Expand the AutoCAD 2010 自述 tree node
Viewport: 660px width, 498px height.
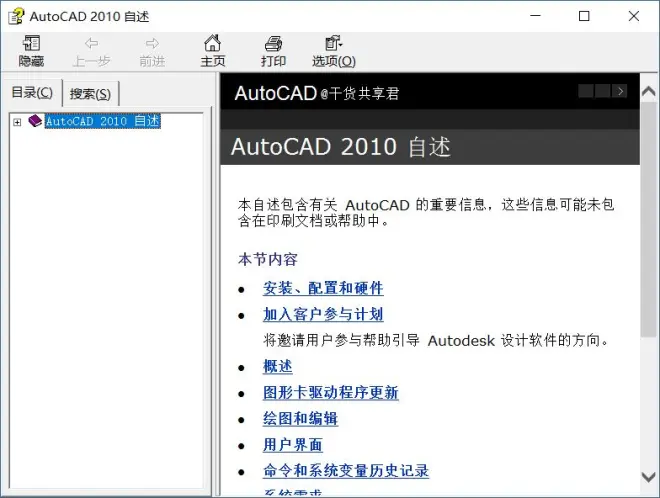pos(17,122)
